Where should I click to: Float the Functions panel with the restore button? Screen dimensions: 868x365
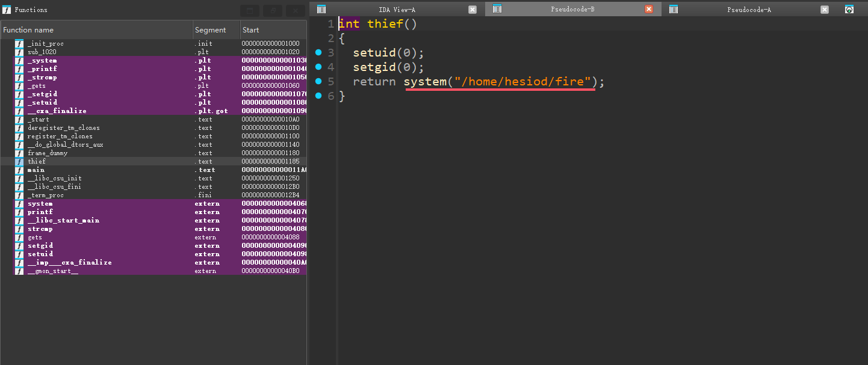[x=273, y=10]
